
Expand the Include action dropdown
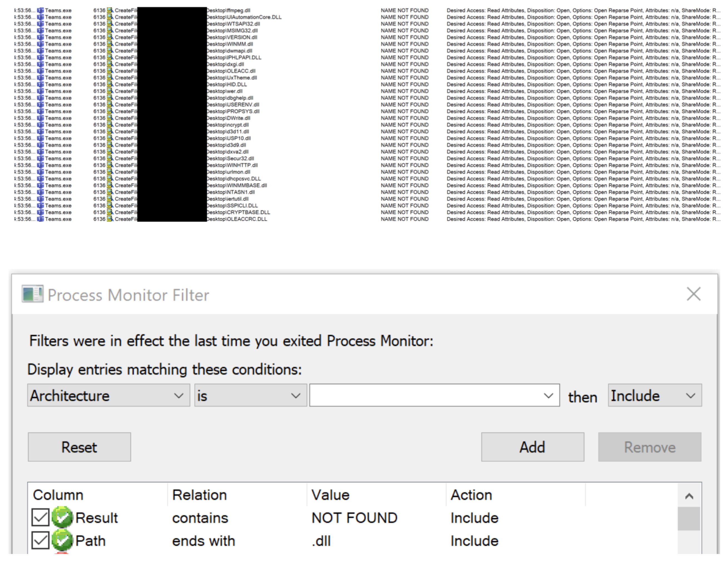pyautogui.click(x=654, y=395)
